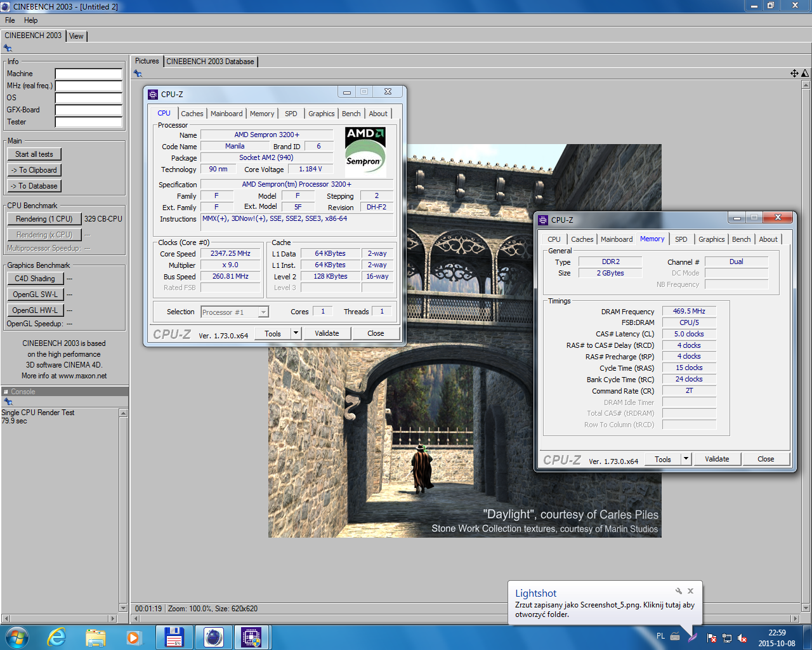Open Mainboard tab in left CPU-Z window
This screenshot has height=650, width=812.
pyautogui.click(x=226, y=114)
